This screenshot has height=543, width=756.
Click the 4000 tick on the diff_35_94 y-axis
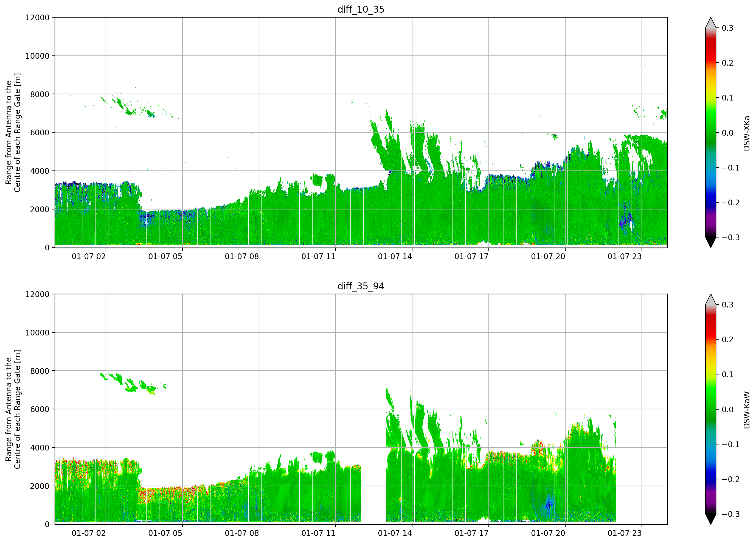[40, 448]
